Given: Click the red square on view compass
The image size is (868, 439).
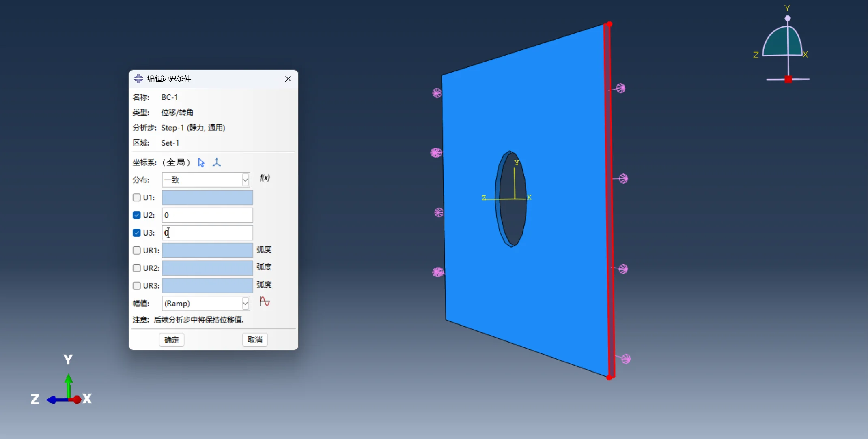Looking at the screenshot, I should tap(788, 79).
